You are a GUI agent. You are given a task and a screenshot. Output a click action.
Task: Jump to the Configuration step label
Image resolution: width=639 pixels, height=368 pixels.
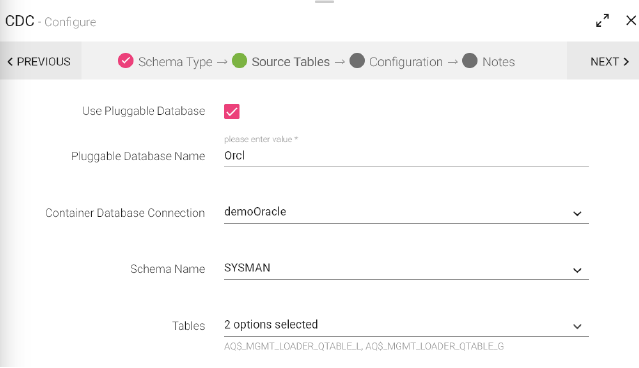coord(406,62)
